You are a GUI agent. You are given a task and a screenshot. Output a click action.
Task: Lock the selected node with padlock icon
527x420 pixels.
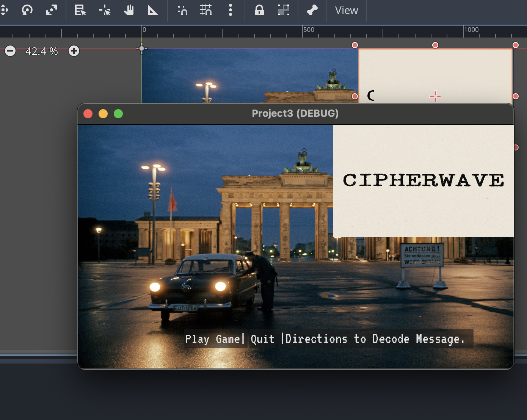(259, 10)
